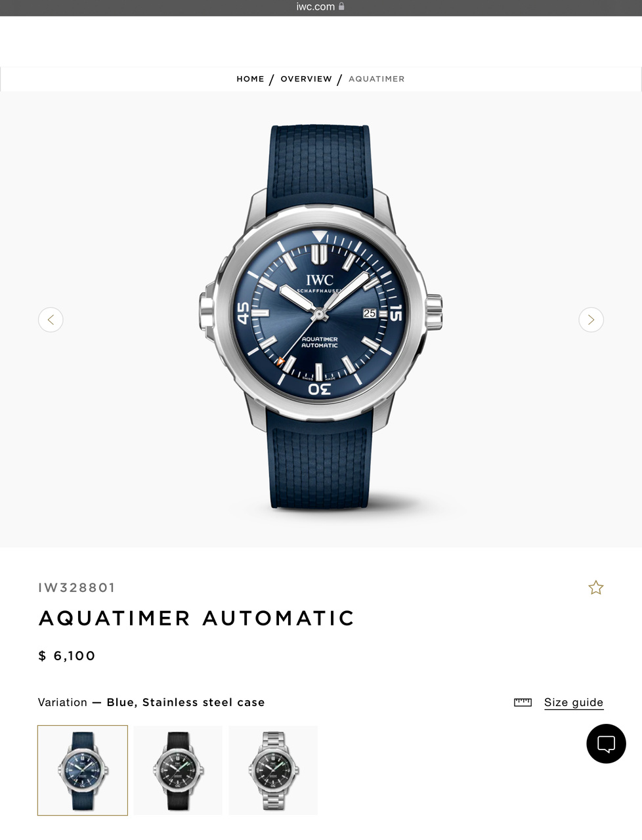Select AQUATIMER breadcrumb item
The width and height of the screenshot is (642, 840).
click(x=377, y=79)
